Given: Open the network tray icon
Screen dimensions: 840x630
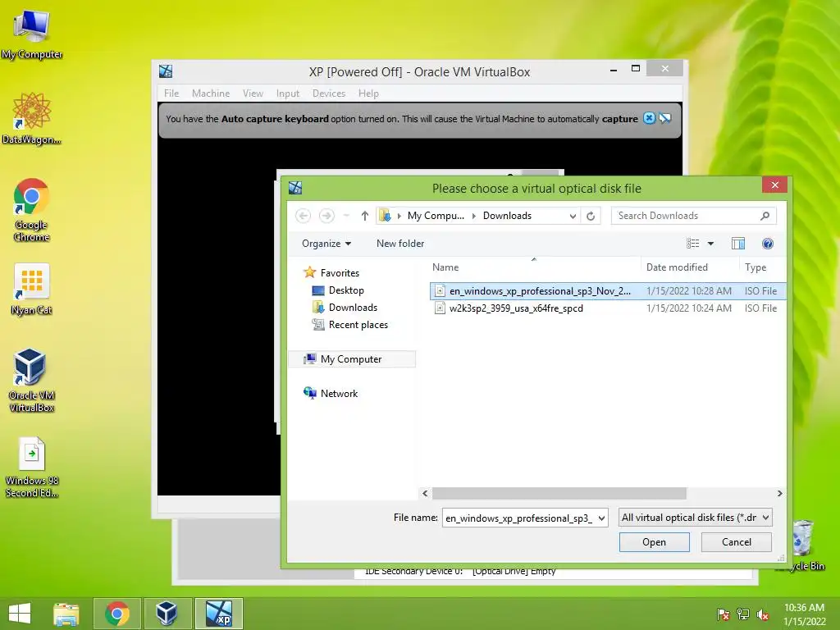Looking at the screenshot, I should 743,614.
